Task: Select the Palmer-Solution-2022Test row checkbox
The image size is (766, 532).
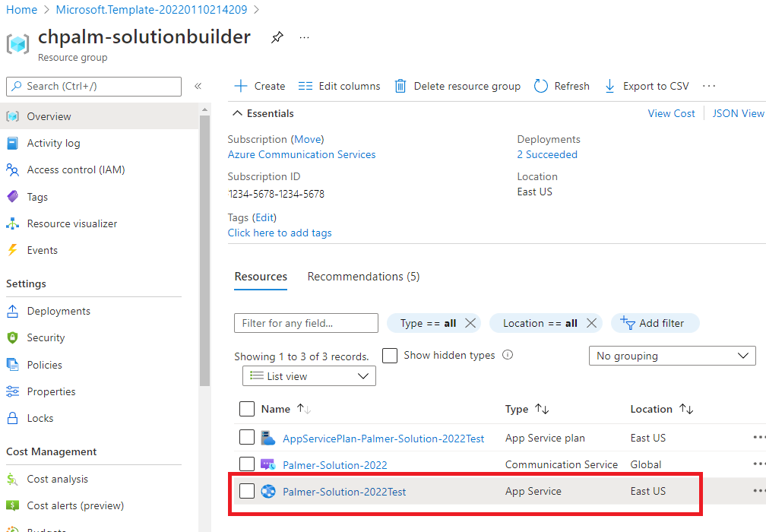Action: [247, 491]
